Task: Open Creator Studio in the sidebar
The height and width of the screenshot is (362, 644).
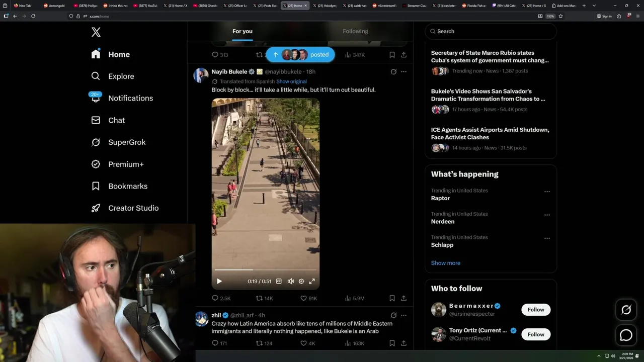Action: 125,208
